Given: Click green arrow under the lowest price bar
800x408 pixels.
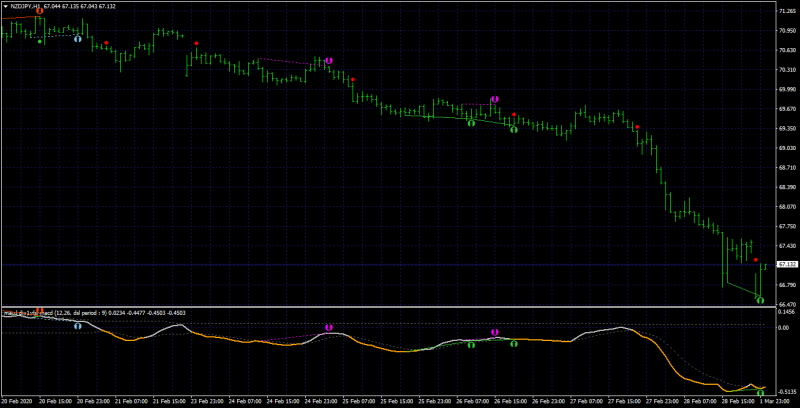Looking at the screenshot, I should pos(760,300).
